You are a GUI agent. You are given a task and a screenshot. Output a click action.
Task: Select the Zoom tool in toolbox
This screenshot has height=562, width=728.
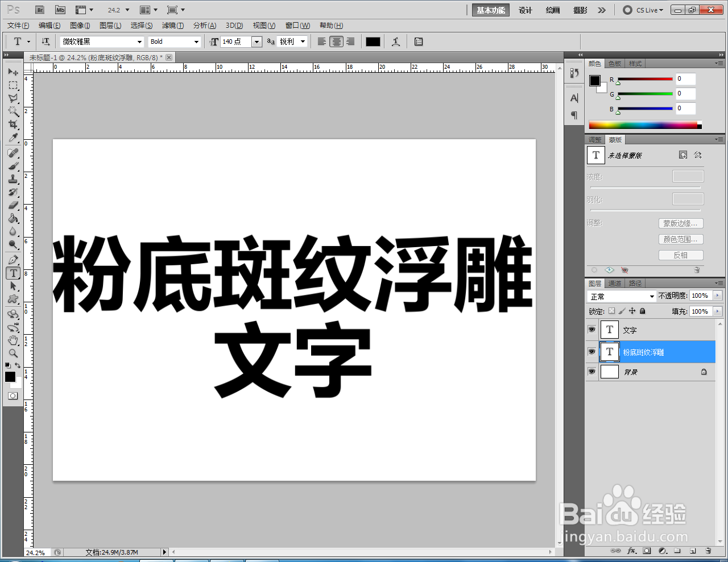coord(13,353)
